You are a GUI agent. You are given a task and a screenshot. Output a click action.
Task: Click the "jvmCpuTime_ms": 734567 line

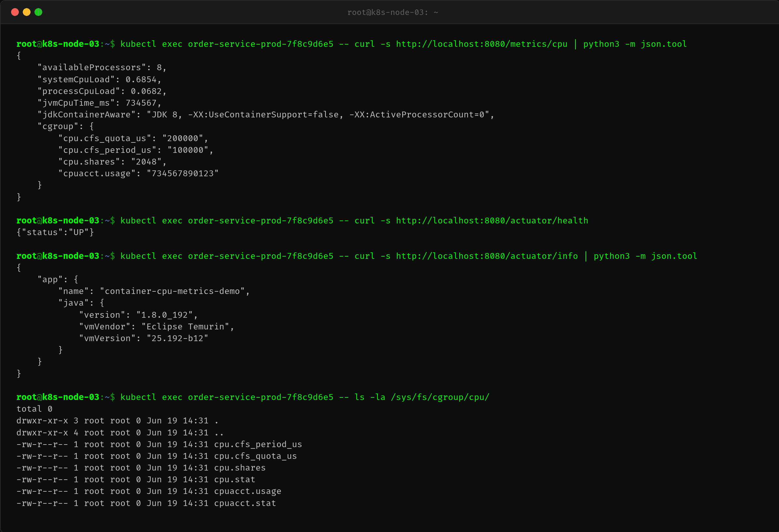(x=99, y=103)
